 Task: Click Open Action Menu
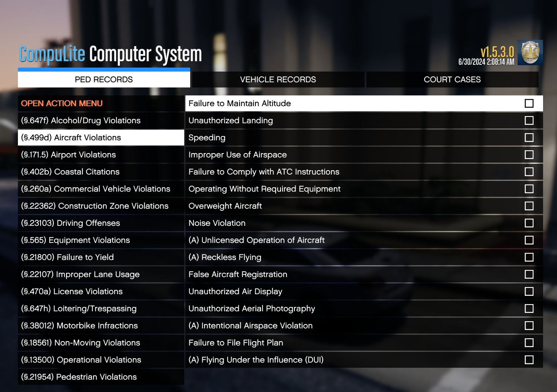tap(62, 103)
